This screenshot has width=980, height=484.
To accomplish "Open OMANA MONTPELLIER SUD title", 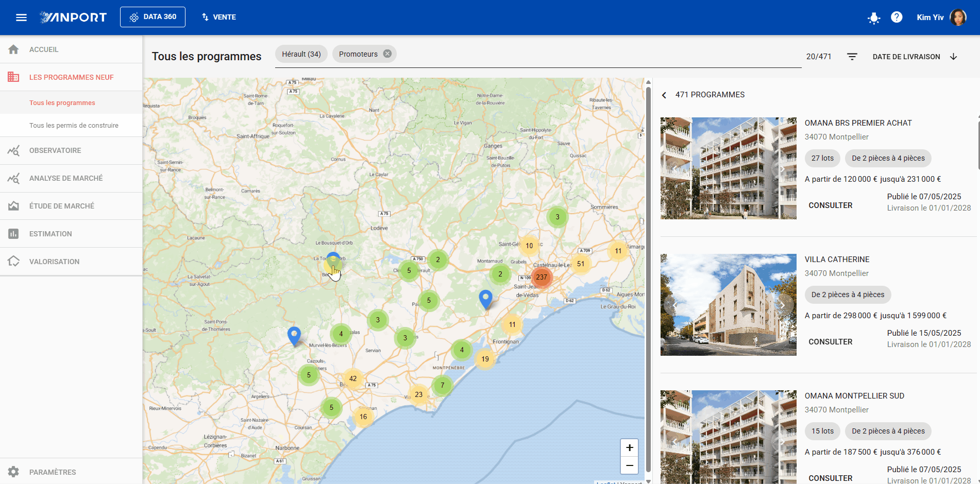I will [x=854, y=396].
